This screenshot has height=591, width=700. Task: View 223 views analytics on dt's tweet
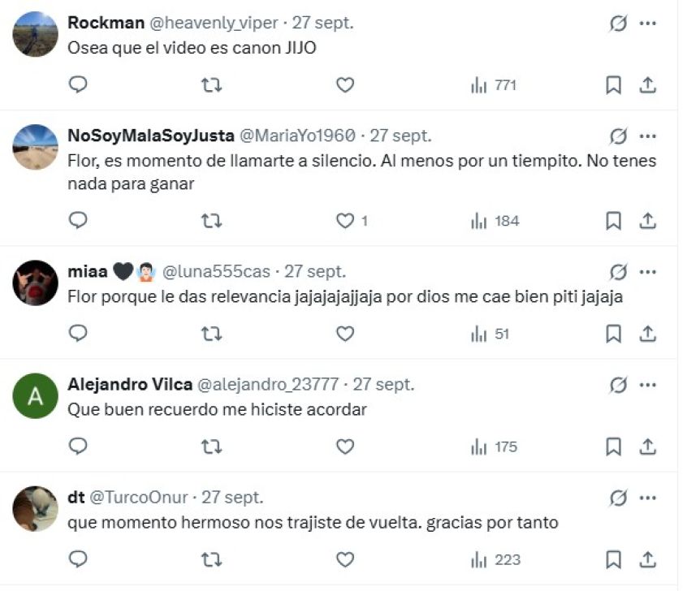pos(495,559)
